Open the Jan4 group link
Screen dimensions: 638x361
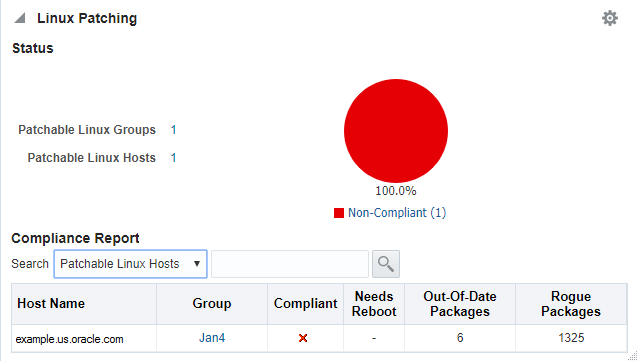click(x=212, y=338)
